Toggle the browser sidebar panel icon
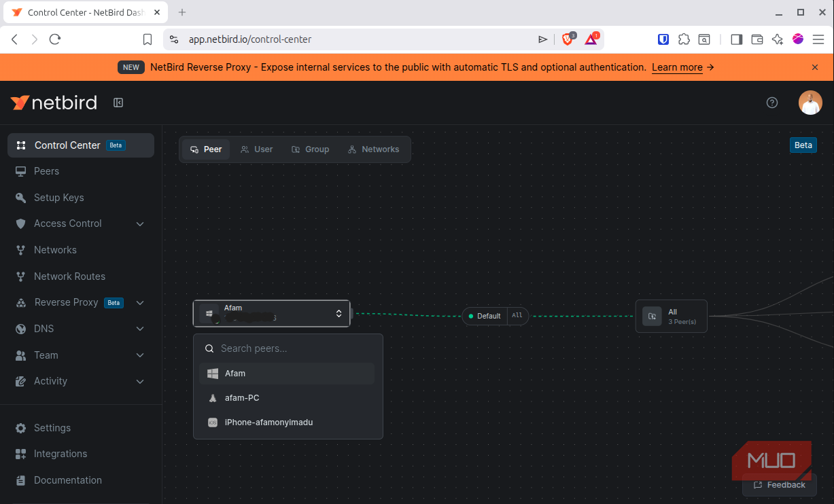Screen dimensions: 834x504 [736, 39]
